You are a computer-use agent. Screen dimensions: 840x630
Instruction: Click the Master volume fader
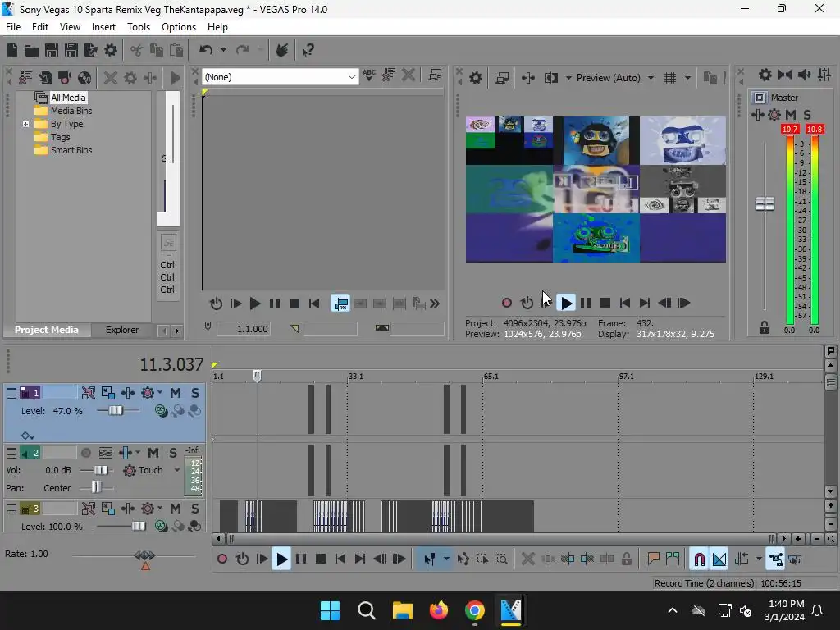(x=765, y=204)
